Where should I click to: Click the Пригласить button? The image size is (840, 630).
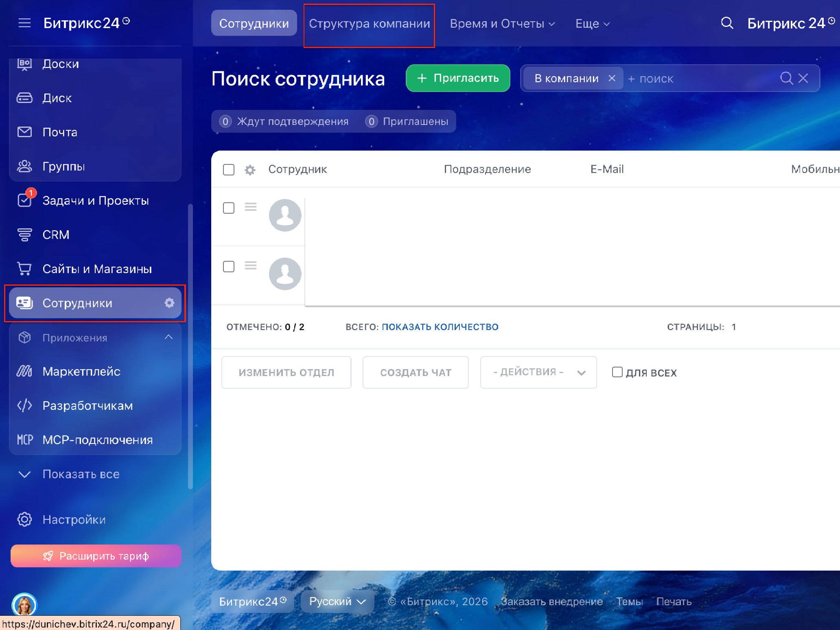point(458,78)
